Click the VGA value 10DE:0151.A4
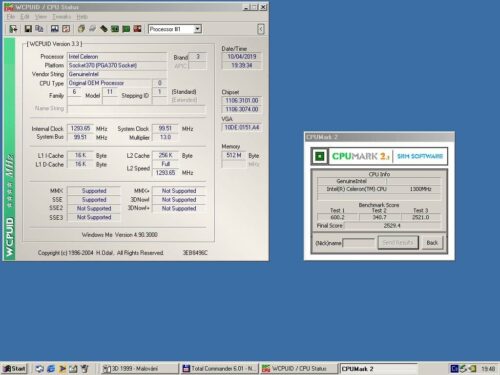Image resolution: width=500 pixels, height=375 pixels. tap(242, 127)
